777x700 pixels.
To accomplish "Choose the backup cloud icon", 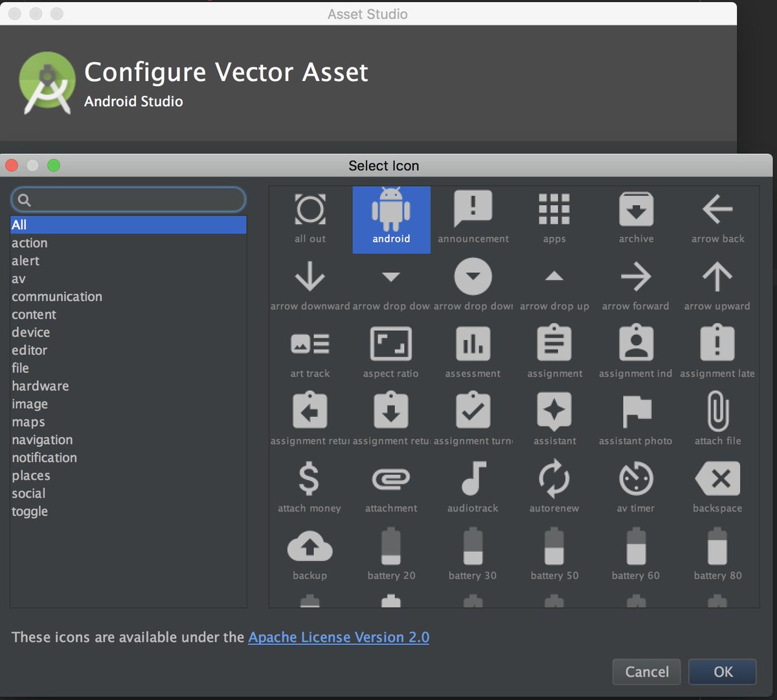I will pyautogui.click(x=310, y=546).
